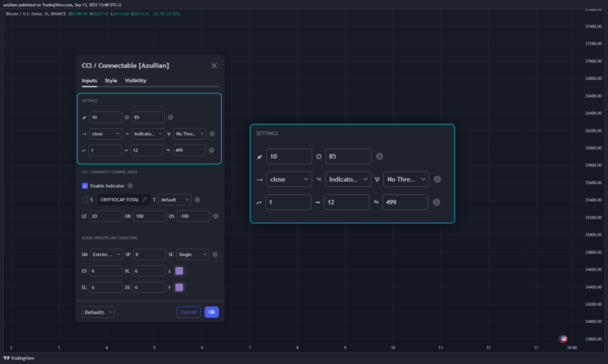Open the close source dropdown in the dialog

(106, 134)
